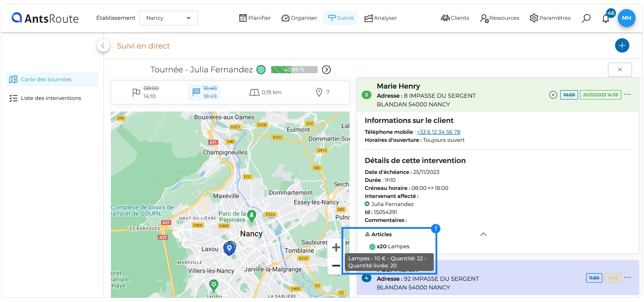Screen dimensions: 644x302
Task: Click the Marie Henry name heading
Action: (x=398, y=86)
